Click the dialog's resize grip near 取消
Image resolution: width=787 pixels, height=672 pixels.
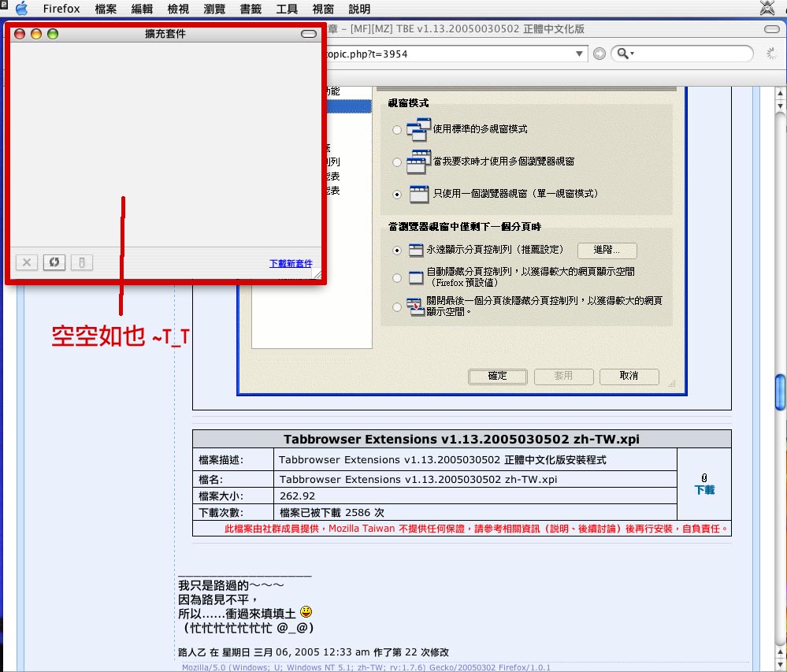tap(672, 383)
